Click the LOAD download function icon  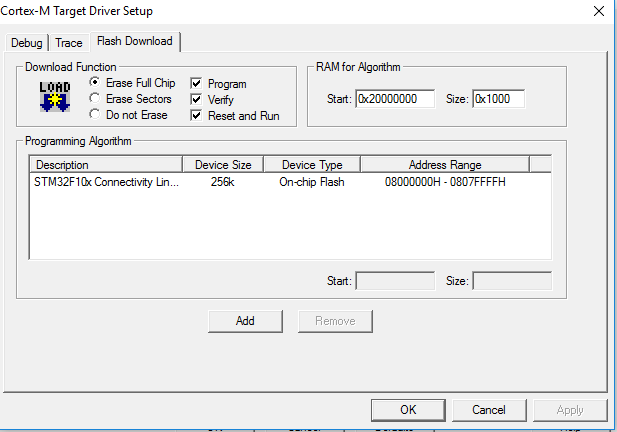55,97
